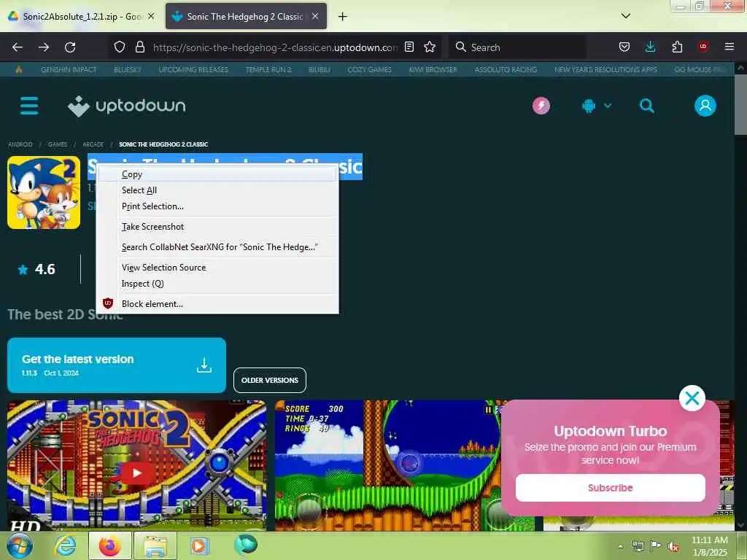The height and width of the screenshot is (560, 747).
Task: Open Firefox application hamburger menu
Action: (729, 47)
